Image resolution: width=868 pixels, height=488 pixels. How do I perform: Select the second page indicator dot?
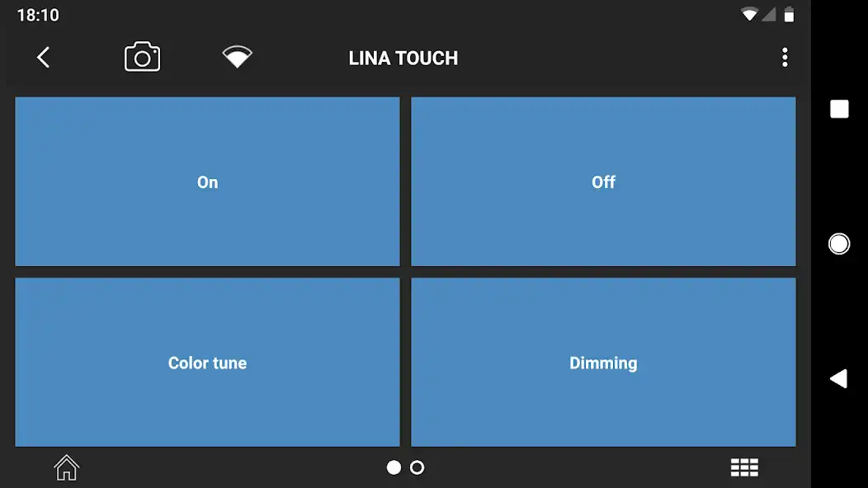coord(417,467)
